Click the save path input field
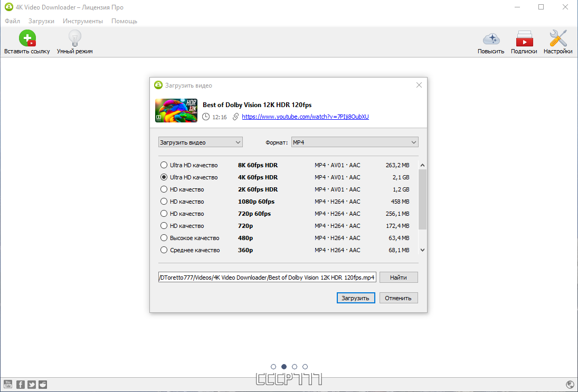The image size is (578, 392). [x=267, y=278]
